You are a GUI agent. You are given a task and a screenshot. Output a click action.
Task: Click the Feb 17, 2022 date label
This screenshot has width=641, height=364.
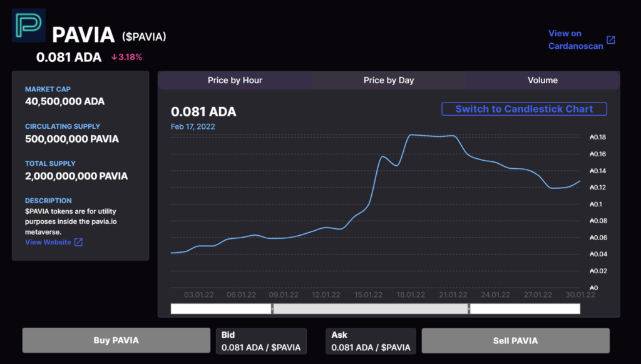point(194,126)
